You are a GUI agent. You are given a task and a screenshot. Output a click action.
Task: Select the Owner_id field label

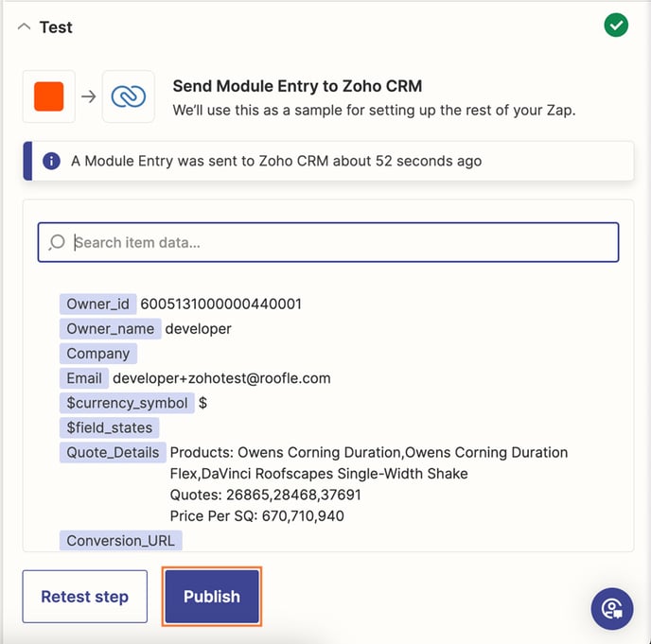tap(98, 305)
